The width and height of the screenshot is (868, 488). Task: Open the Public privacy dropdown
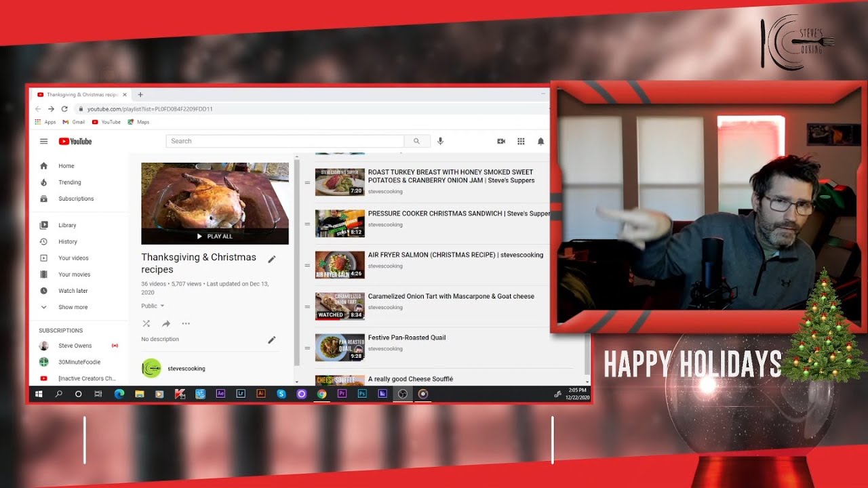(153, 306)
